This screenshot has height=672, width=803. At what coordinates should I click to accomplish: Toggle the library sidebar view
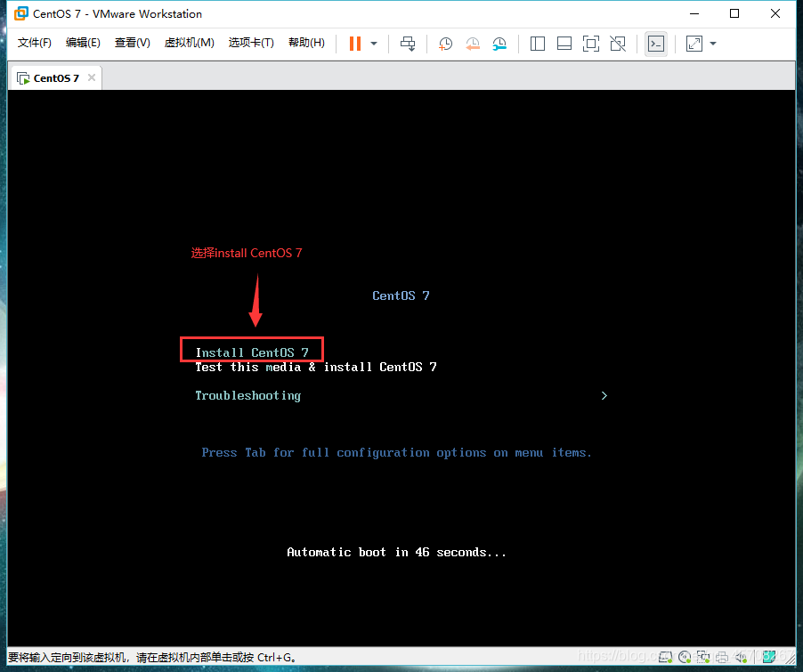click(x=537, y=44)
